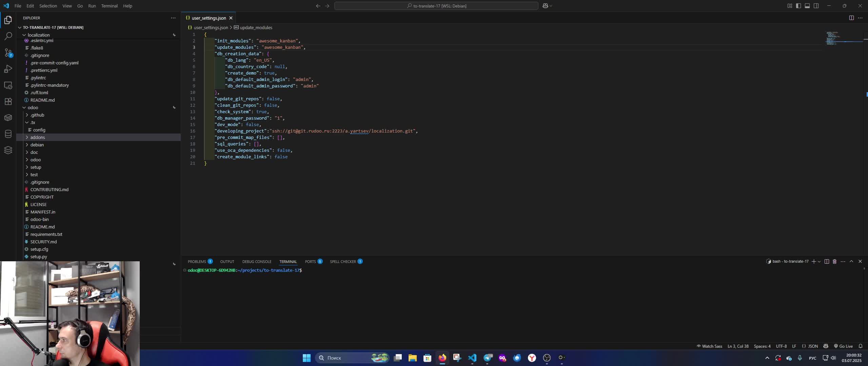Open the Search view in activity bar
The width and height of the screenshot is (868, 366).
coord(8,36)
